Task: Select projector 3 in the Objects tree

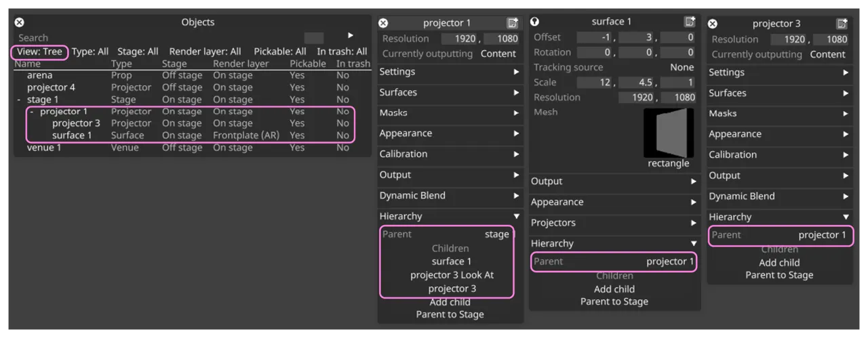Action: pyautogui.click(x=76, y=123)
